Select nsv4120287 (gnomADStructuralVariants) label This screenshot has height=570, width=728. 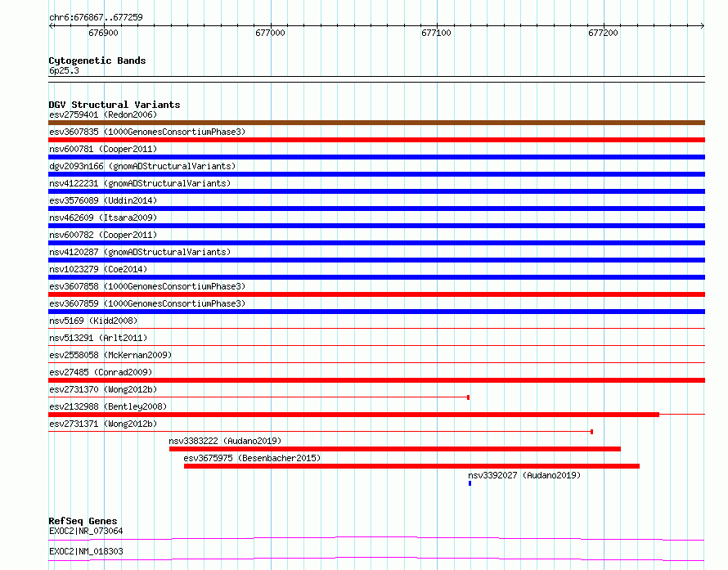coord(140,252)
